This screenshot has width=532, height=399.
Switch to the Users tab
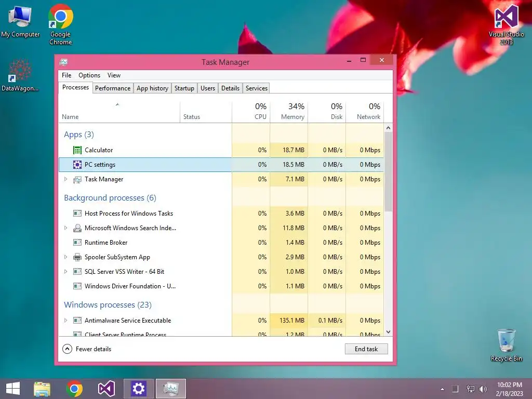(208, 88)
